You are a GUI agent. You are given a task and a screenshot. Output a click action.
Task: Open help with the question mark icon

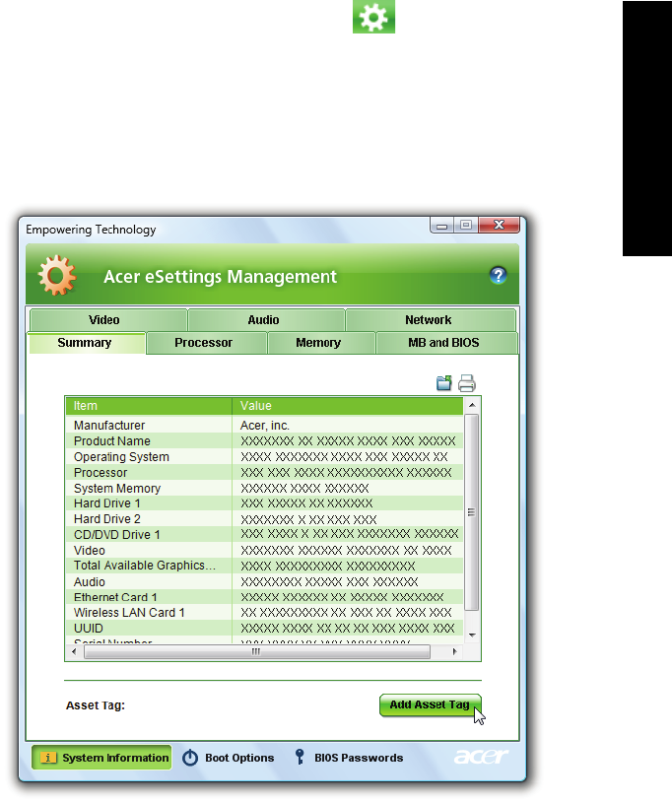[x=498, y=275]
